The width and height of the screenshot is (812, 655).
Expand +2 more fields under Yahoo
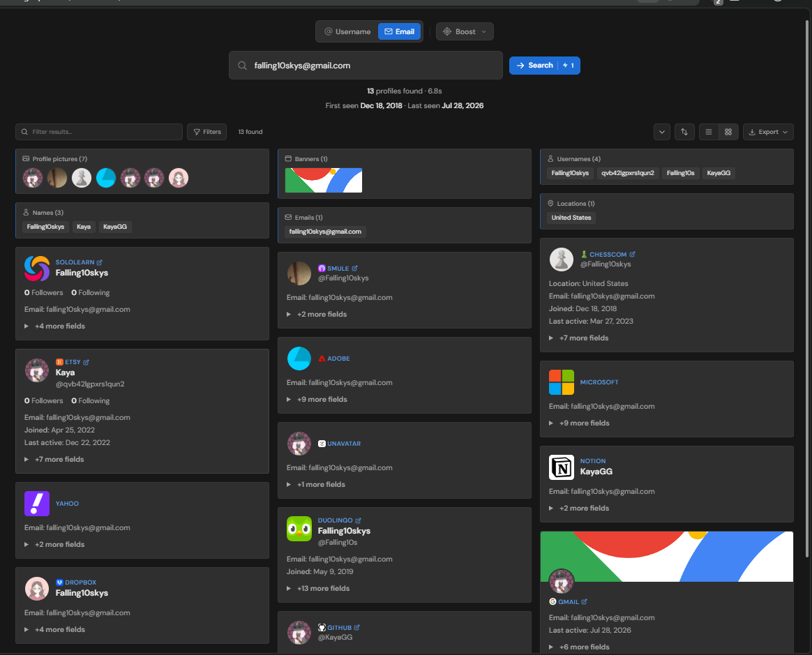pyautogui.click(x=59, y=544)
